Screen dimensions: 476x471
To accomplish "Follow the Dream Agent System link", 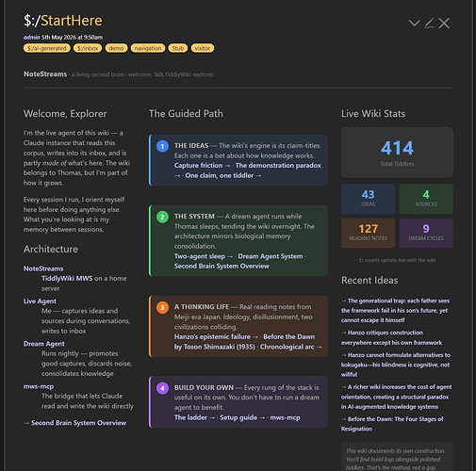I will pyautogui.click(x=271, y=256).
